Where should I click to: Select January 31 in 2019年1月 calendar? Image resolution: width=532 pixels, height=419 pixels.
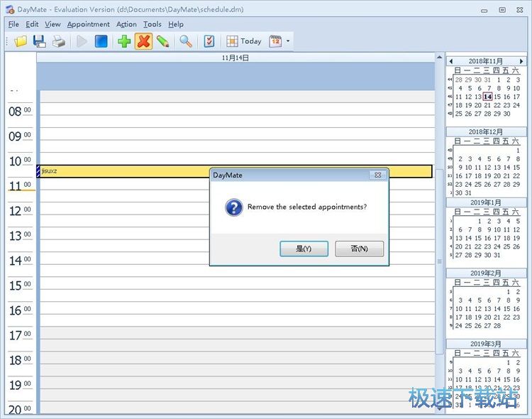497,255
